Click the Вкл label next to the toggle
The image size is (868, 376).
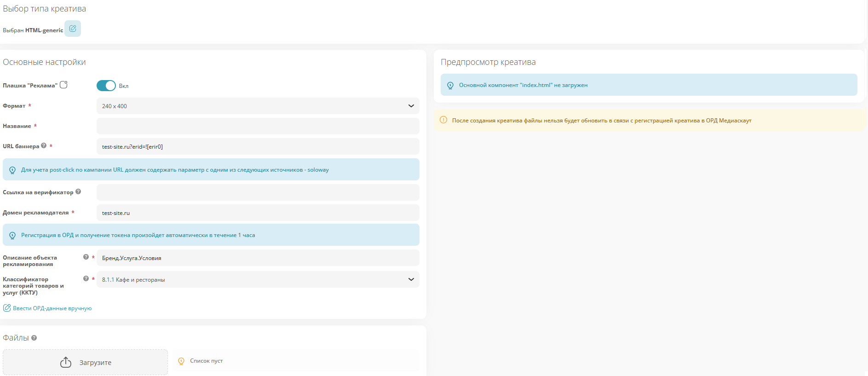(x=124, y=86)
